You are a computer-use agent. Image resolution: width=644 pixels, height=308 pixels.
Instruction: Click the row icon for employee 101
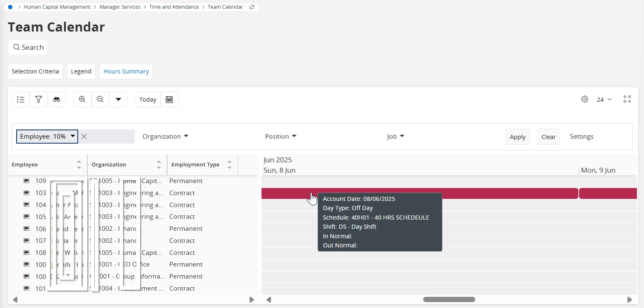pyautogui.click(x=27, y=288)
